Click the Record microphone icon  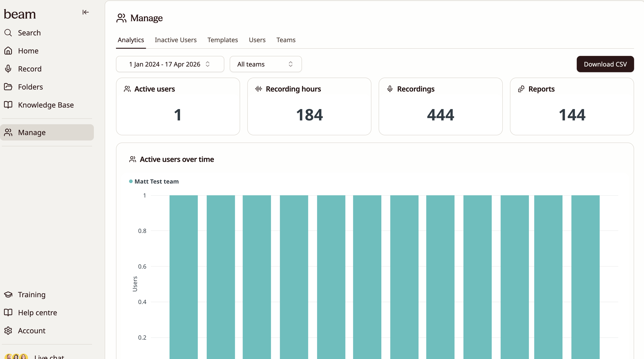coord(8,69)
